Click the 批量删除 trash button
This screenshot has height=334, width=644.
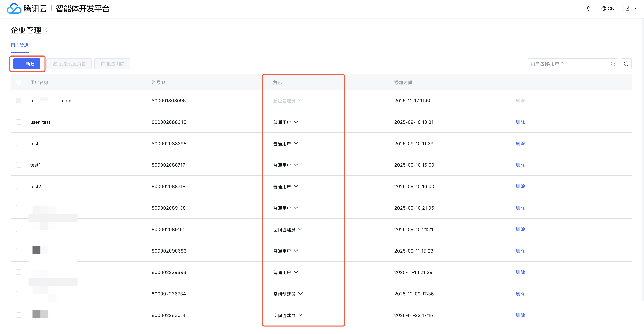point(112,64)
